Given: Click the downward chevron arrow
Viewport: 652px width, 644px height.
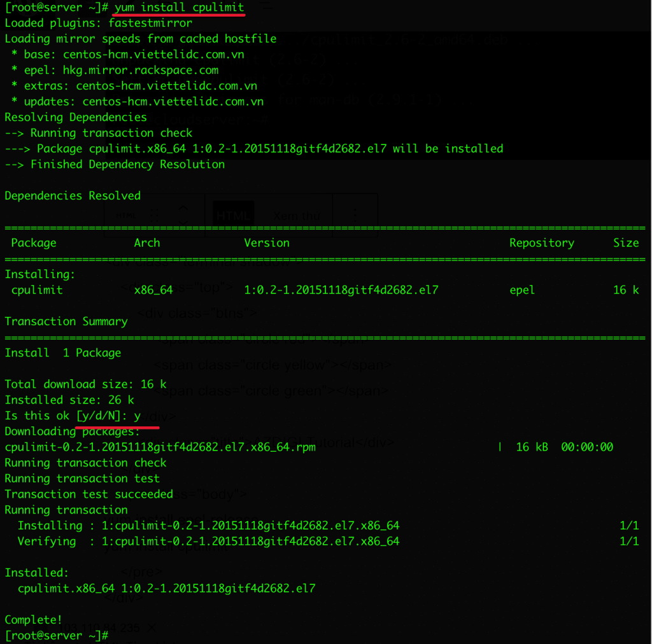Looking at the screenshot, I should coord(183,222).
